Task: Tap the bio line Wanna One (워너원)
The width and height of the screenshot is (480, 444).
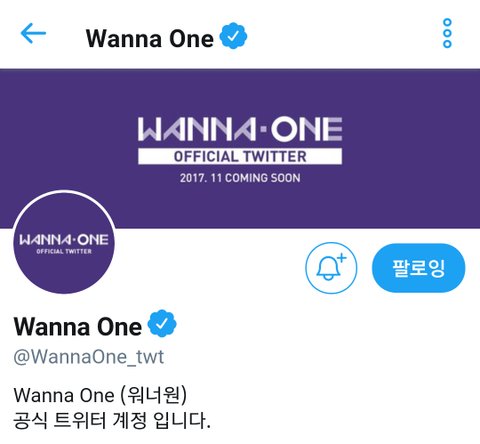Action: (x=100, y=395)
